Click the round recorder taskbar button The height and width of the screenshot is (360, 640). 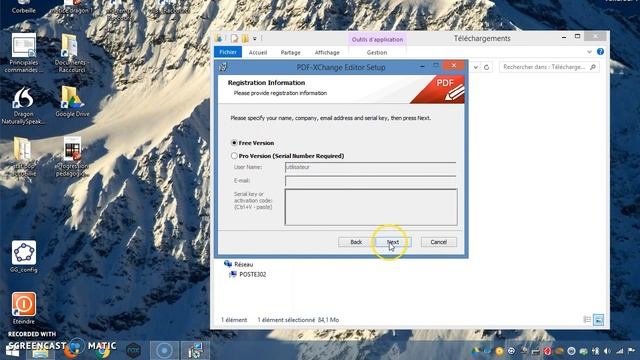pos(164,351)
